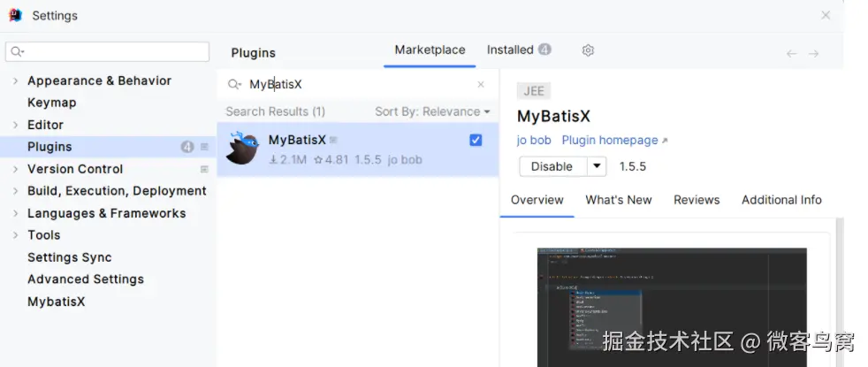
Task: Open the jo bob vendor link
Action: point(534,141)
